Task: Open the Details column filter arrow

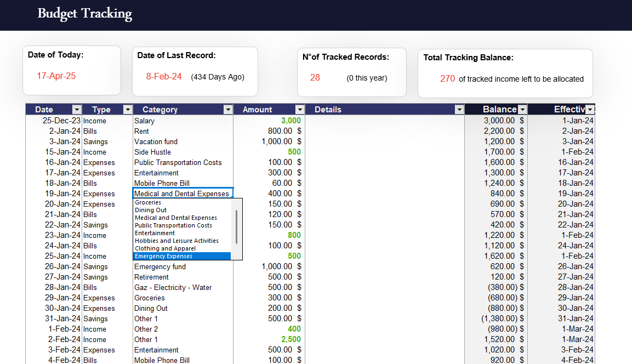Action: (459, 110)
